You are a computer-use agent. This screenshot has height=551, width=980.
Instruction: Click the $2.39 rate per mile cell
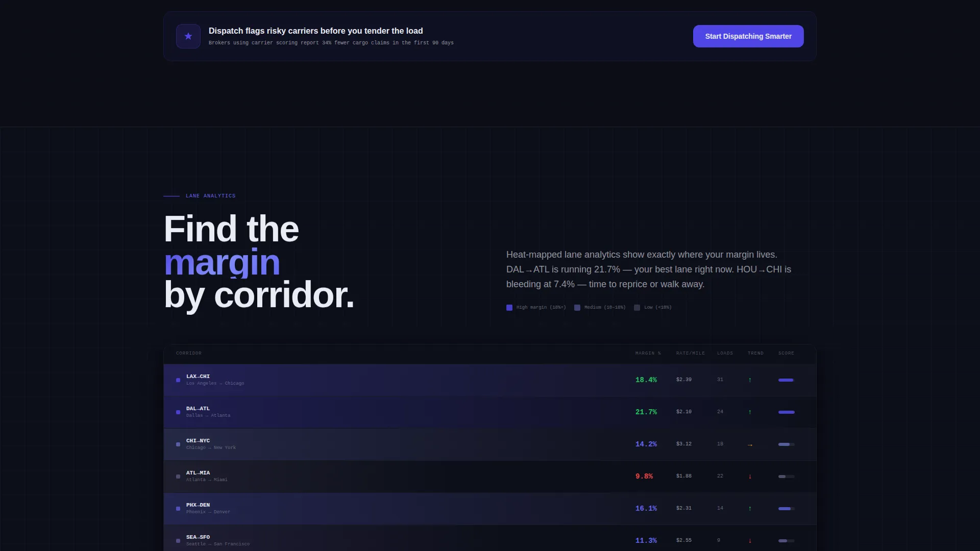tap(684, 380)
